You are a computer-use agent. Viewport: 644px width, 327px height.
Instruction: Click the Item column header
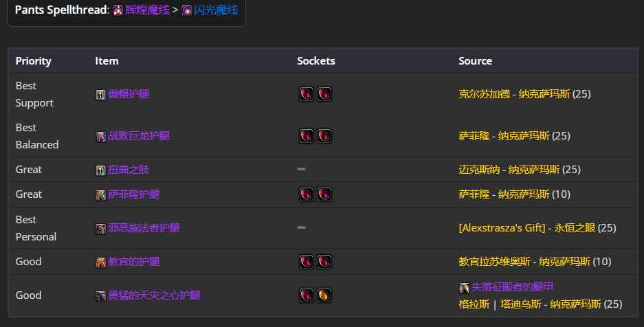(107, 61)
